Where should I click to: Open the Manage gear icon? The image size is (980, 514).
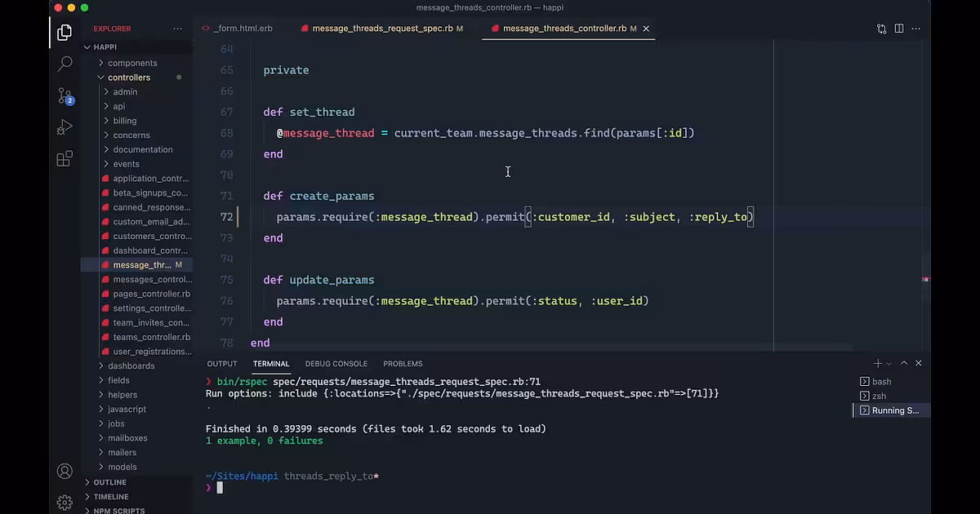65,502
